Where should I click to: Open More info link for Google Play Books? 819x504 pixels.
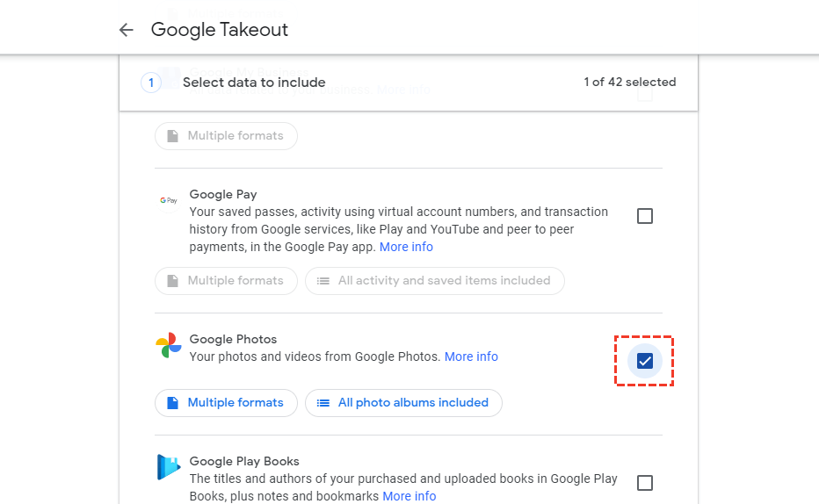tap(409, 496)
